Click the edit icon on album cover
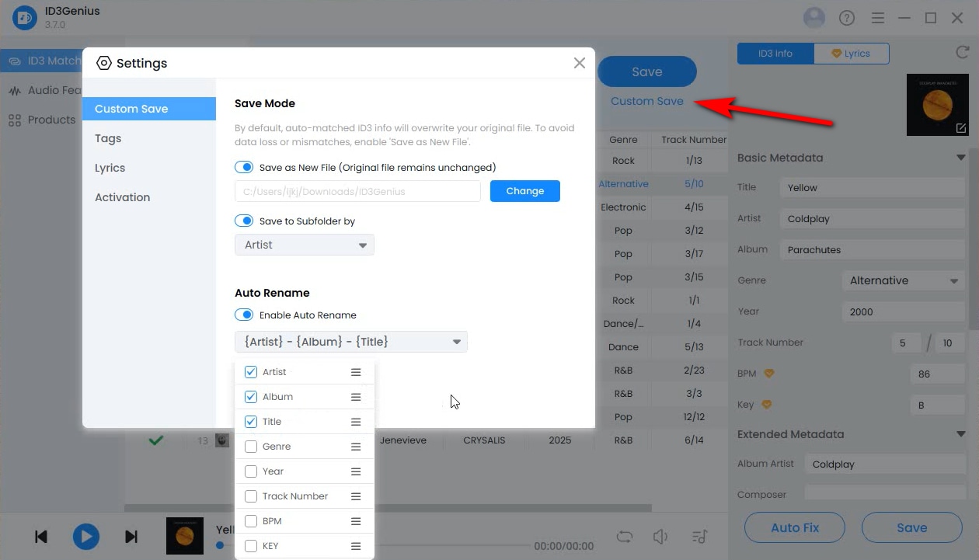This screenshot has height=560, width=979. pyautogui.click(x=961, y=128)
